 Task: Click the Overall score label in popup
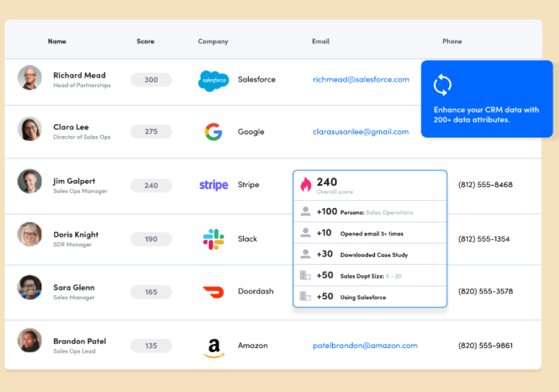335,192
